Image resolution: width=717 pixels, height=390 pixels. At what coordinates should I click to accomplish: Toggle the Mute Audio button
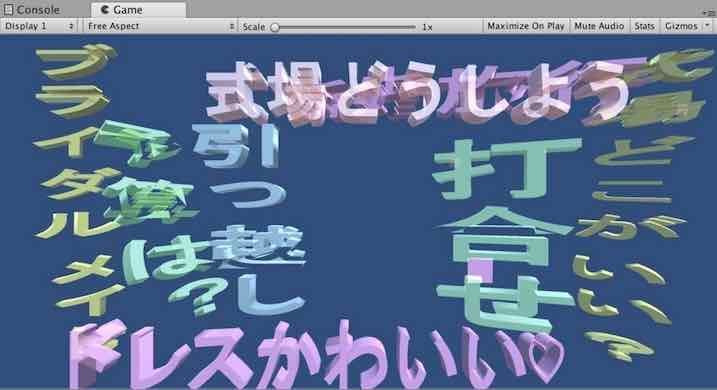(x=599, y=27)
